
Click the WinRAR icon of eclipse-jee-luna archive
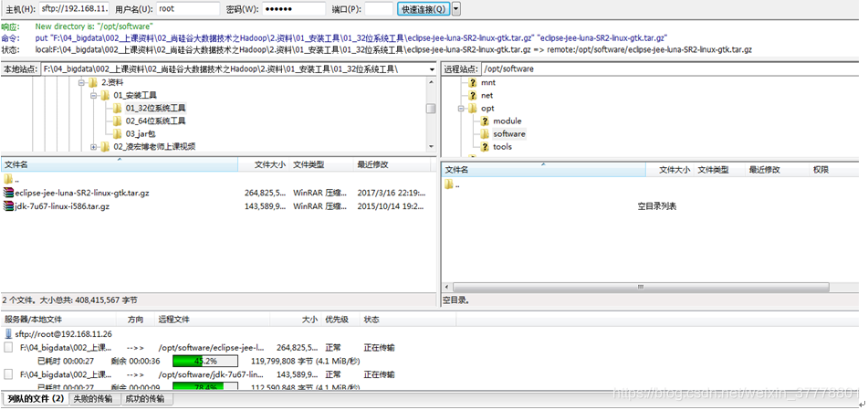pyautogui.click(x=8, y=193)
